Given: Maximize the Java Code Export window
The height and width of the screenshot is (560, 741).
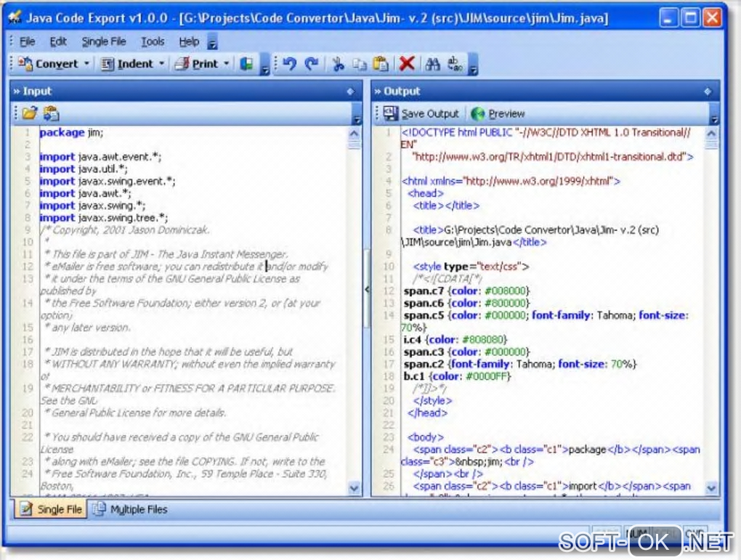Looking at the screenshot, I should tap(690, 18).
